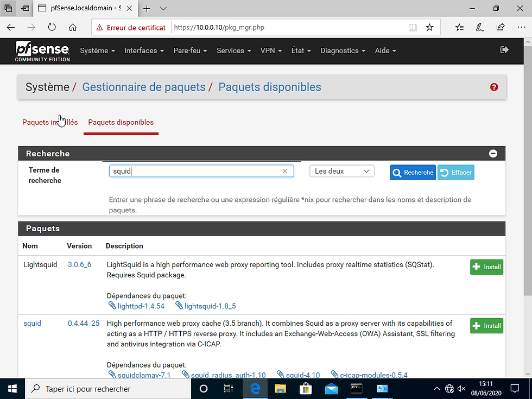Screen dimensions: 532x399
Task: Open the notification center icon
Action: click(515, 389)
